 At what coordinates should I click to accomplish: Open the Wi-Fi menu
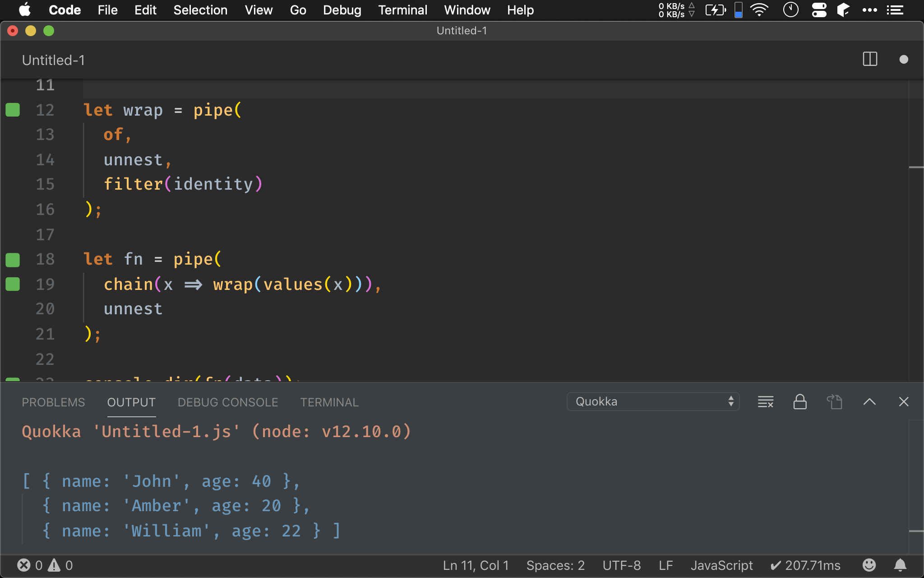(x=759, y=10)
